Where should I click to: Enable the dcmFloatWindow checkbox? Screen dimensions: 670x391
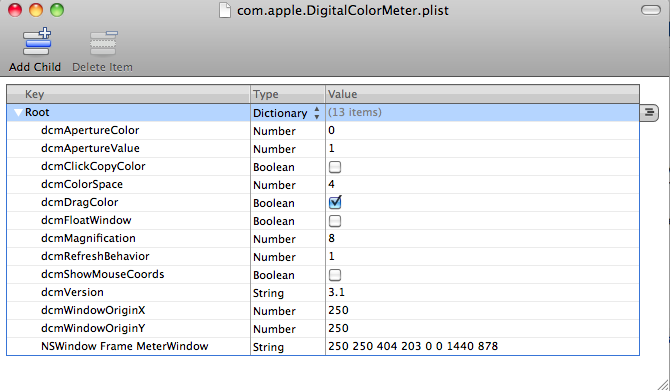pos(335,221)
